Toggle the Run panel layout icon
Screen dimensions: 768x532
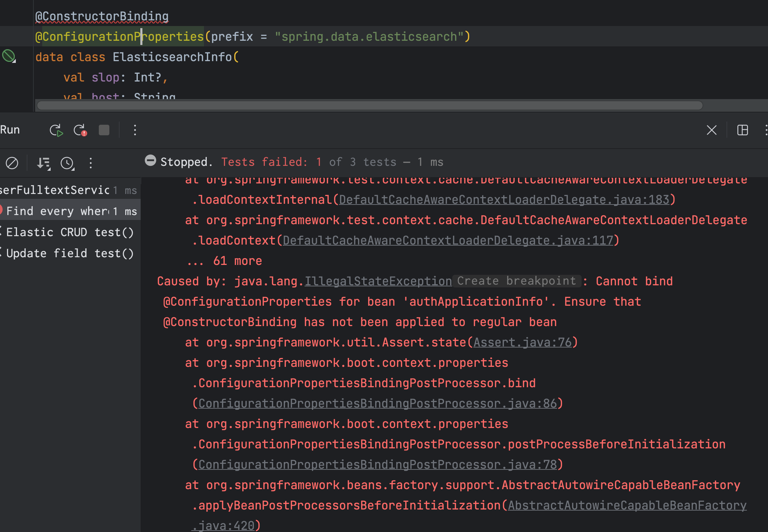(743, 130)
